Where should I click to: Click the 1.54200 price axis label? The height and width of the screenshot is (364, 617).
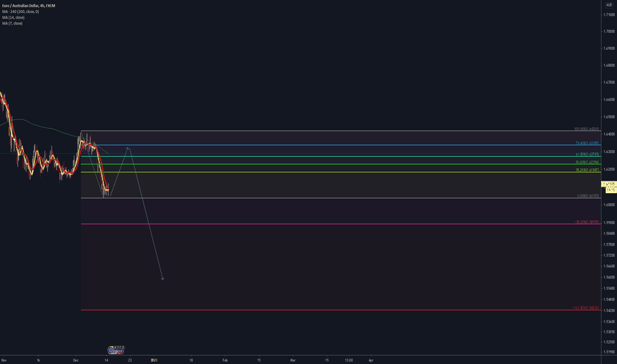pos(609,310)
